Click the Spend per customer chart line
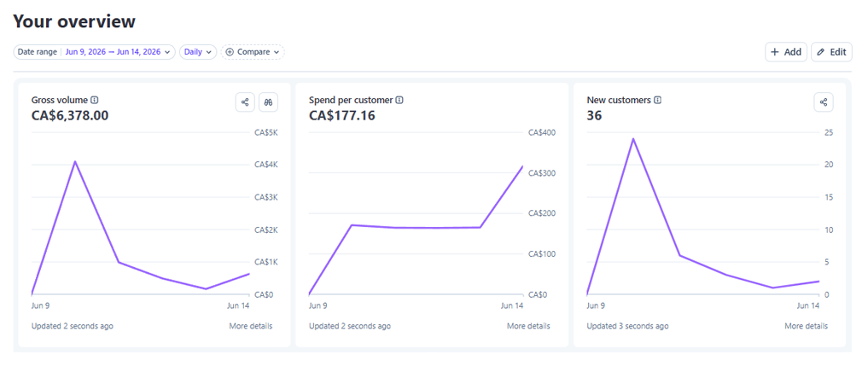The height and width of the screenshot is (366, 868). point(415,227)
